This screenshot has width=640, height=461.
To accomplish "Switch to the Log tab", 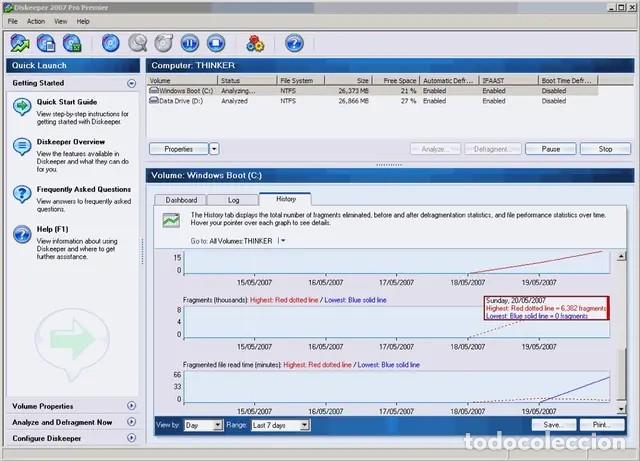I will (x=233, y=200).
